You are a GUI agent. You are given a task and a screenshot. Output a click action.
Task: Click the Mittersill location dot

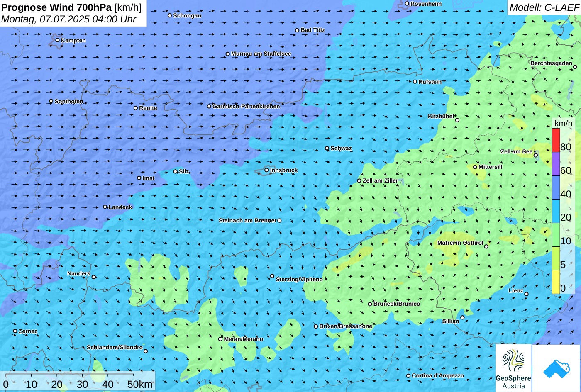(475, 167)
